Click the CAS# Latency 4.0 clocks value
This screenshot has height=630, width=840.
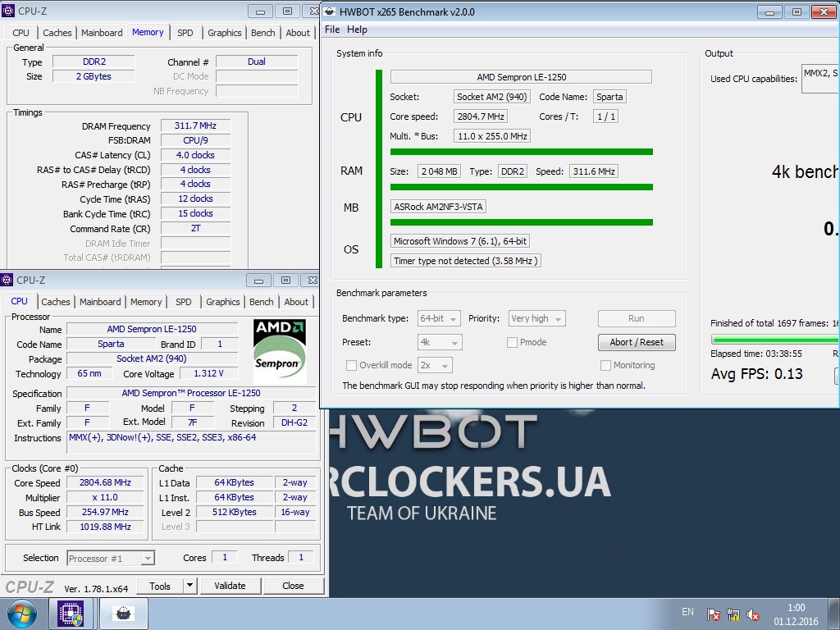click(x=195, y=155)
